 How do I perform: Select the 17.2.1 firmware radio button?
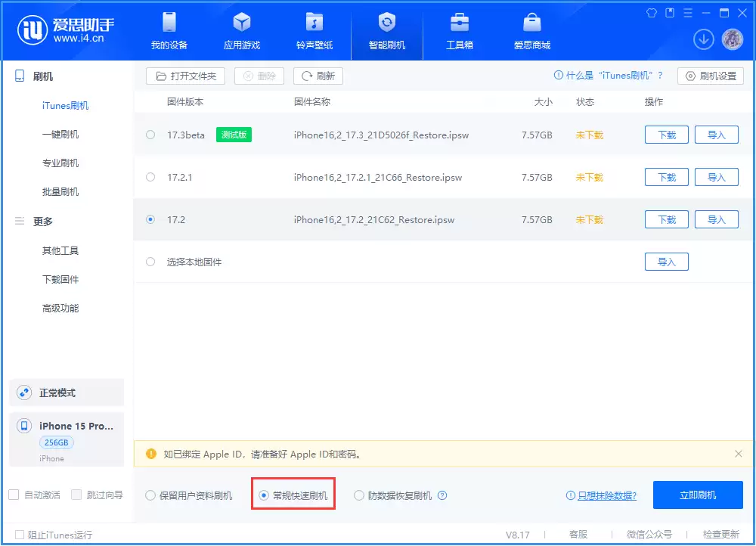coord(150,177)
